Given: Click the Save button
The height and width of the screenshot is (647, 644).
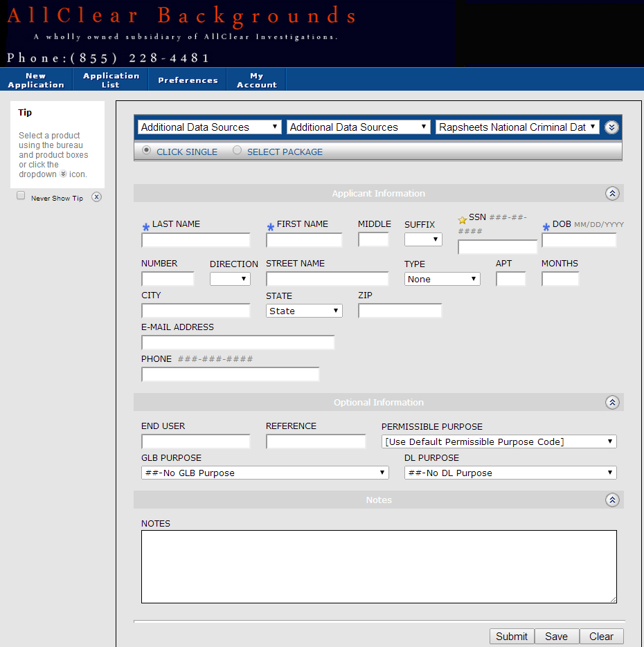Looking at the screenshot, I should pyautogui.click(x=557, y=636).
